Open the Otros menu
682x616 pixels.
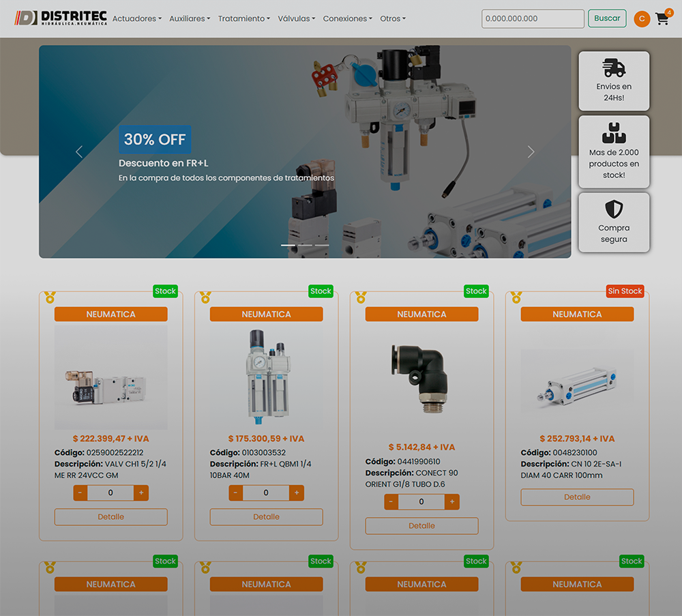[392, 19]
